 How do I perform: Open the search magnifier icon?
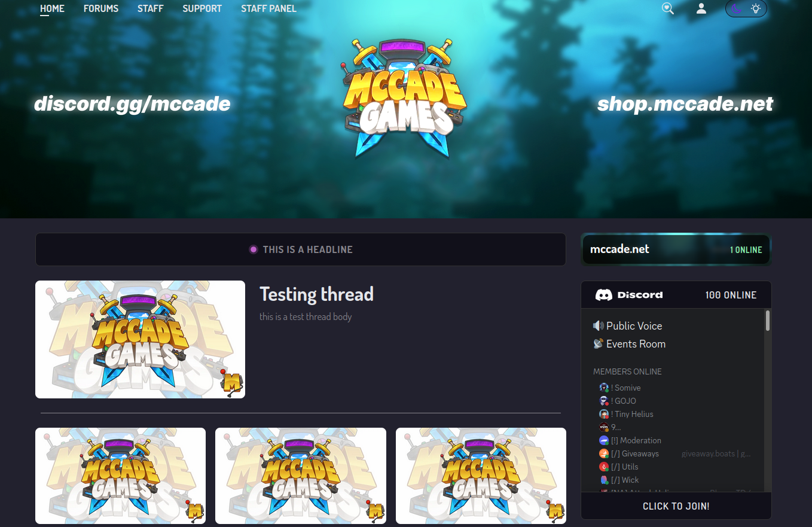tap(668, 8)
